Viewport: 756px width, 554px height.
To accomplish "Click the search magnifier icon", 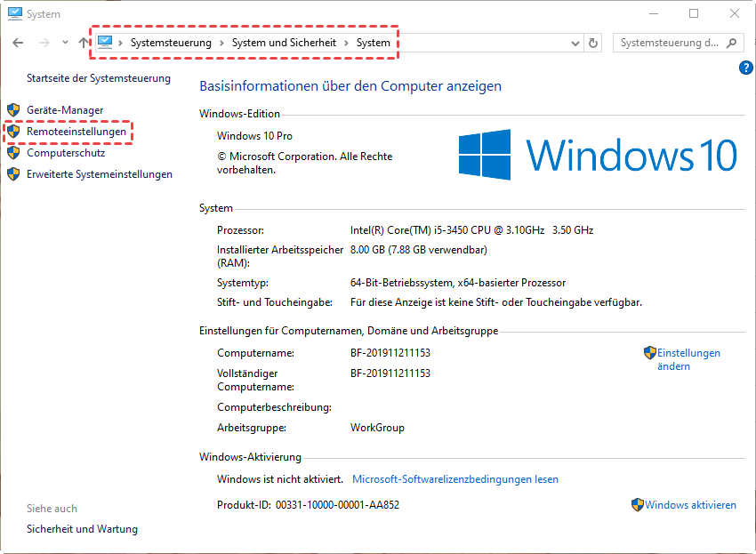I will click(x=732, y=43).
